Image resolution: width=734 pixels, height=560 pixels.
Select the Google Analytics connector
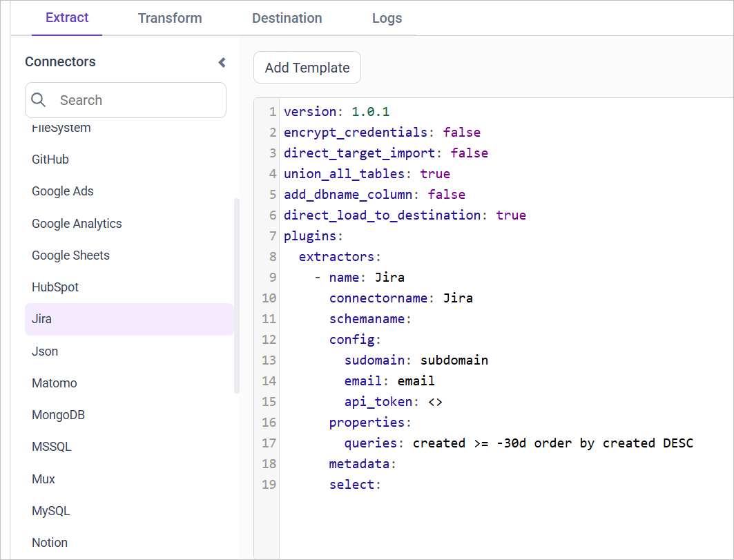77,223
